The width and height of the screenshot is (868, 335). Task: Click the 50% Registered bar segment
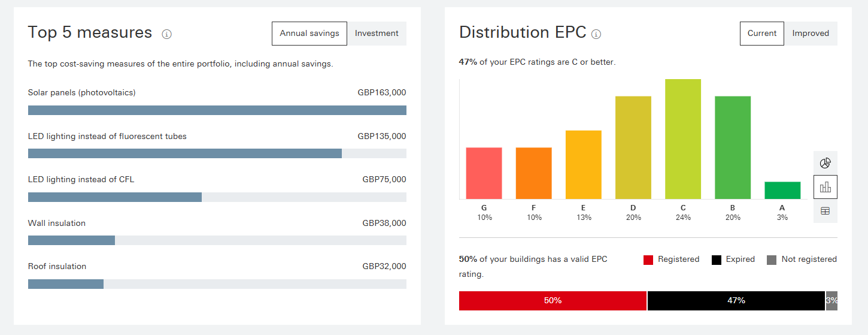tap(553, 301)
